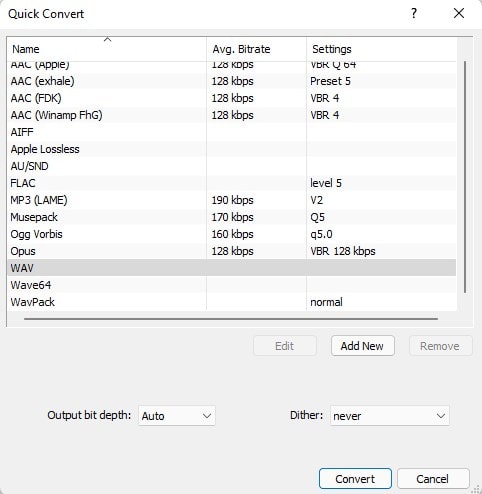Select Wave64 output format

click(x=232, y=285)
